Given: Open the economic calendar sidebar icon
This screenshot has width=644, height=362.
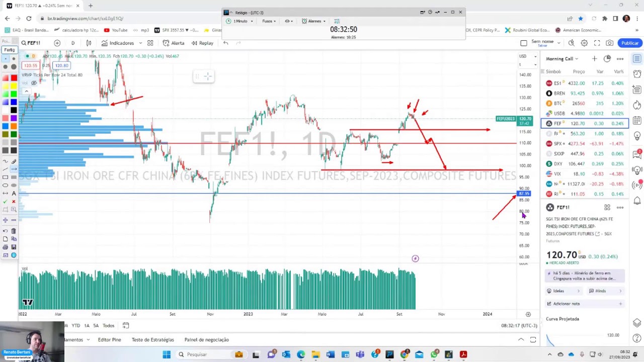Looking at the screenshot, I should pos(637,121).
